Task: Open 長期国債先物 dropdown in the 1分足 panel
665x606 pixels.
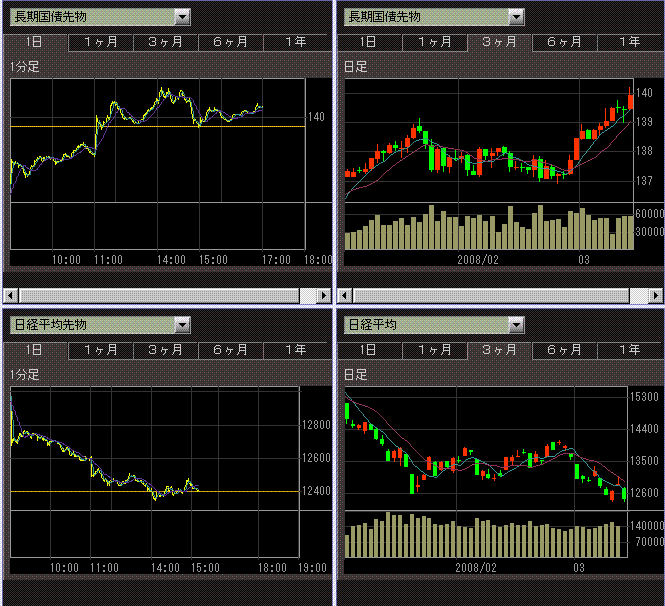Action: (181, 17)
